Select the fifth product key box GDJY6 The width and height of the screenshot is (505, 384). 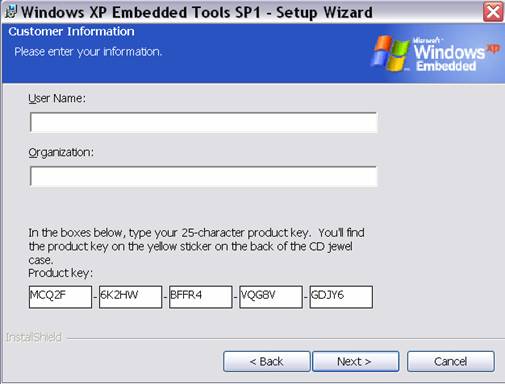341,297
